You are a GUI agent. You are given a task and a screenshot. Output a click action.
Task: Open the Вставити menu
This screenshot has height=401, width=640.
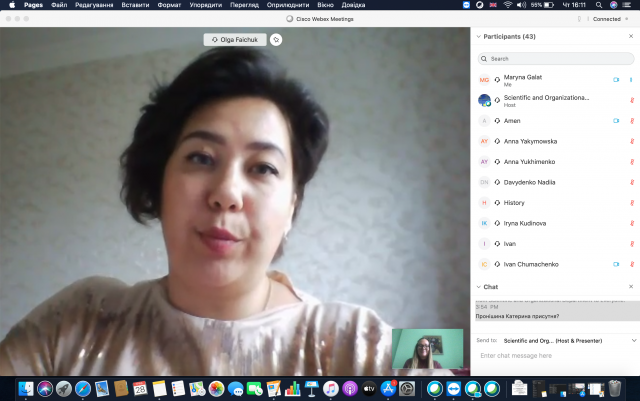tap(135, 5)
